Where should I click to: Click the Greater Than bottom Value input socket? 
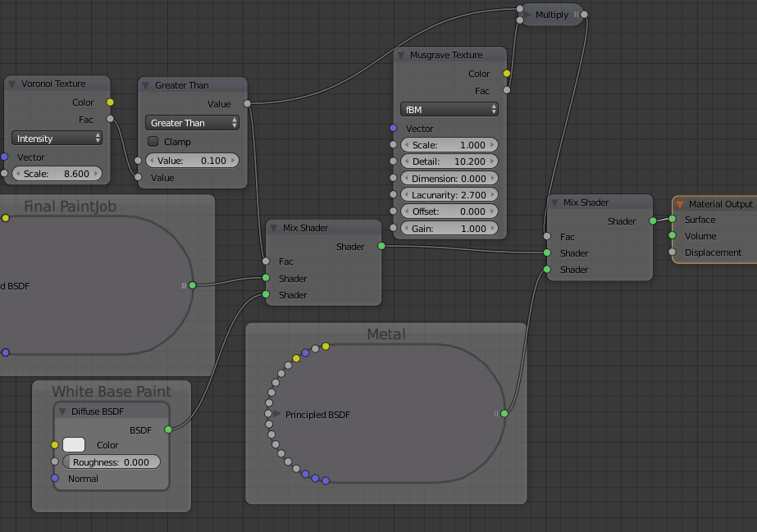click(x=138, y=177)
